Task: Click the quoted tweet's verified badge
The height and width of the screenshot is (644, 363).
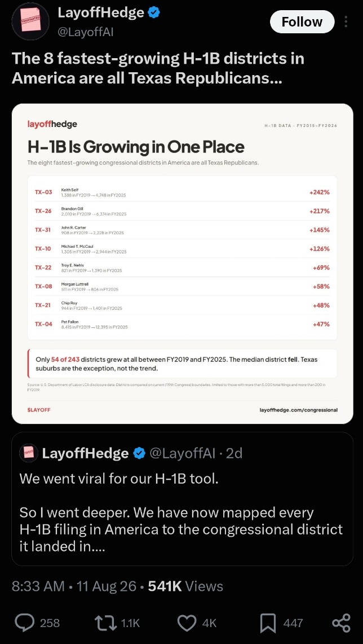Action: (139, 453)
